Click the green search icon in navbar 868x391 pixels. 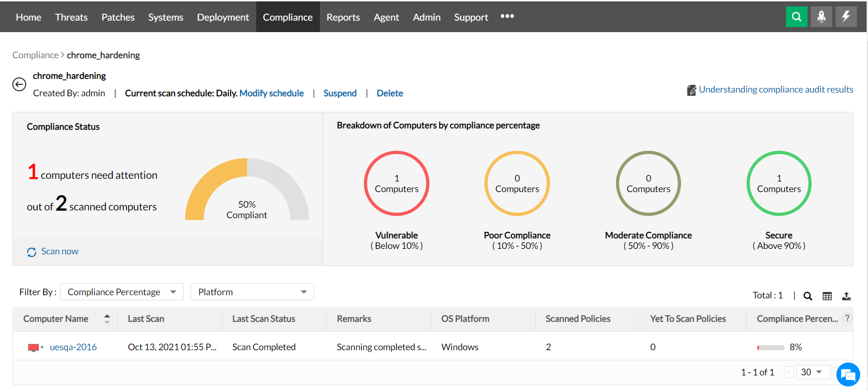tap(797, 17)
